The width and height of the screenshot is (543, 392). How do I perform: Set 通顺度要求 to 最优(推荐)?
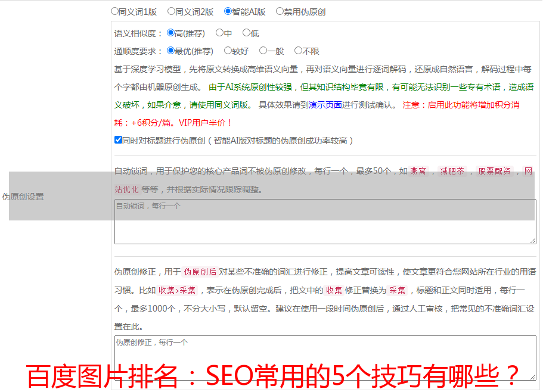170,51
